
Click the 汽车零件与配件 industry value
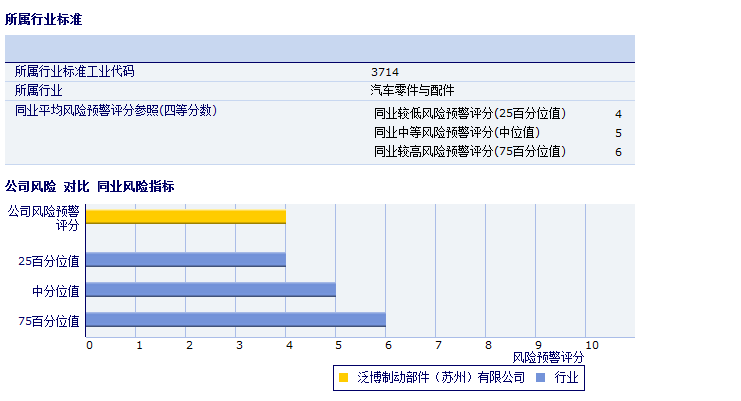(x=412, y=90)
